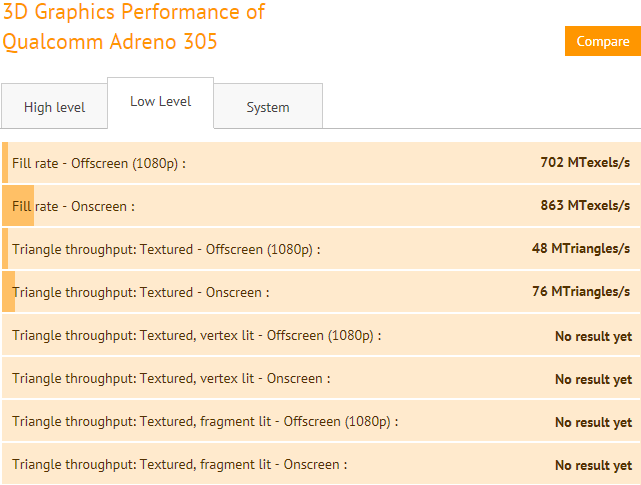
Task: Open the System tab
Action: click(268, 107)
